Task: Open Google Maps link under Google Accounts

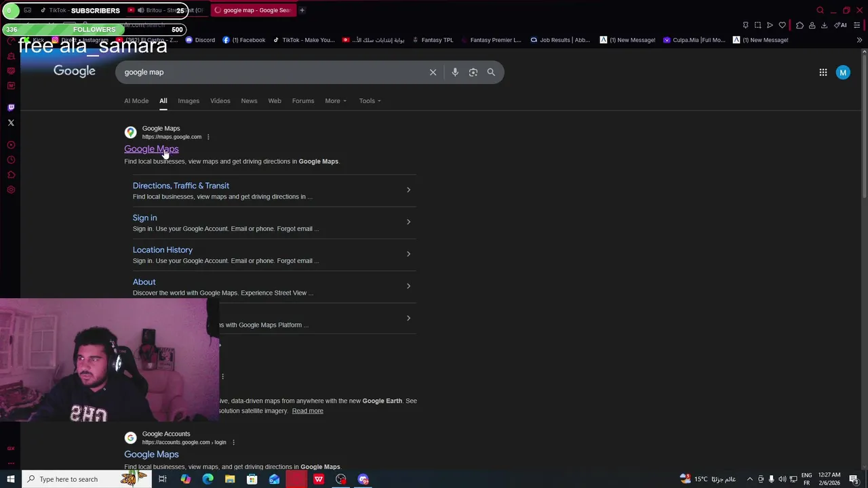Action: (151, 454)
